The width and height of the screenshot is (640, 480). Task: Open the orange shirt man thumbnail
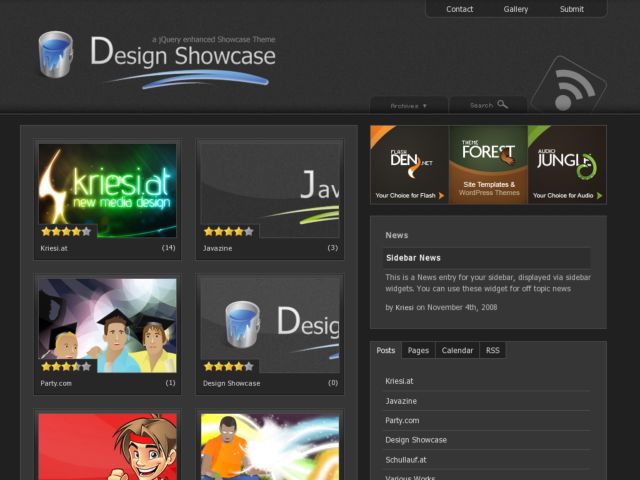click(x=270, y=447)
